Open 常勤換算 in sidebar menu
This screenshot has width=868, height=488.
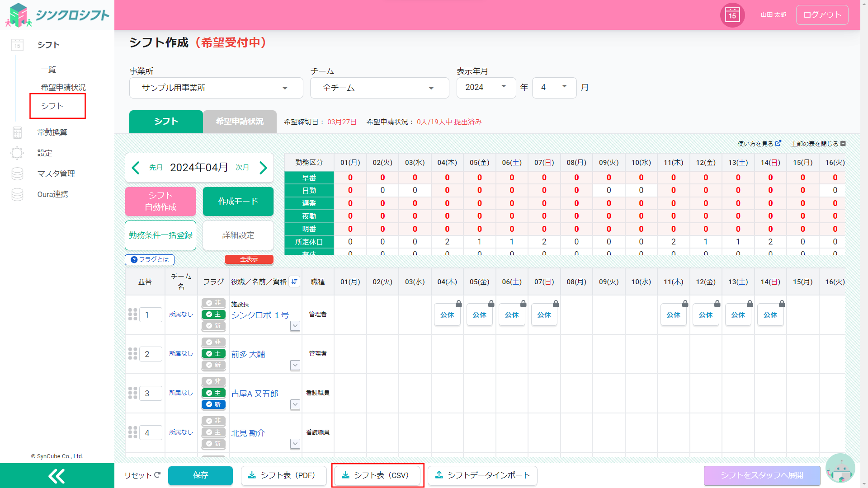(x=52, y=132)
